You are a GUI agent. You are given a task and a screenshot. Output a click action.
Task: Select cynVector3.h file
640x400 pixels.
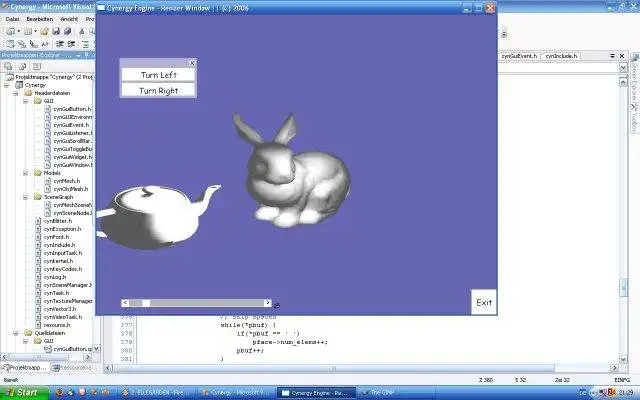click(x=60, y=309)
